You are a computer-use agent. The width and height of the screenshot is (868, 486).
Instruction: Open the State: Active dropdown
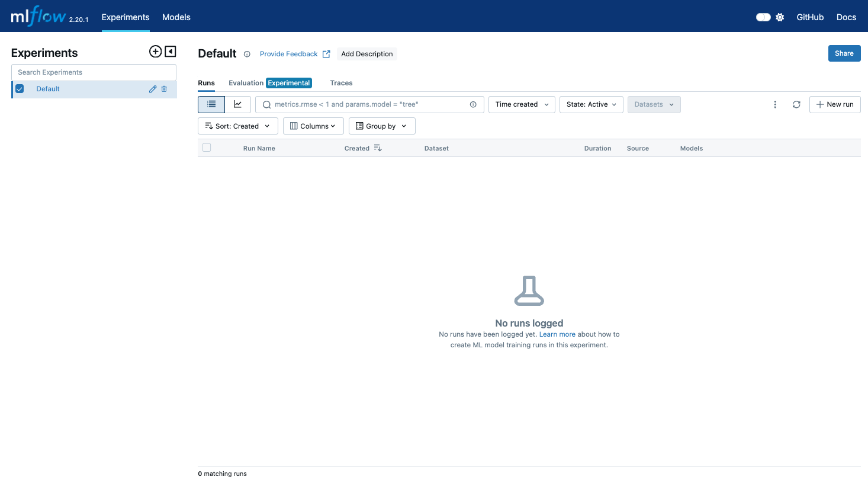(591, 104)
